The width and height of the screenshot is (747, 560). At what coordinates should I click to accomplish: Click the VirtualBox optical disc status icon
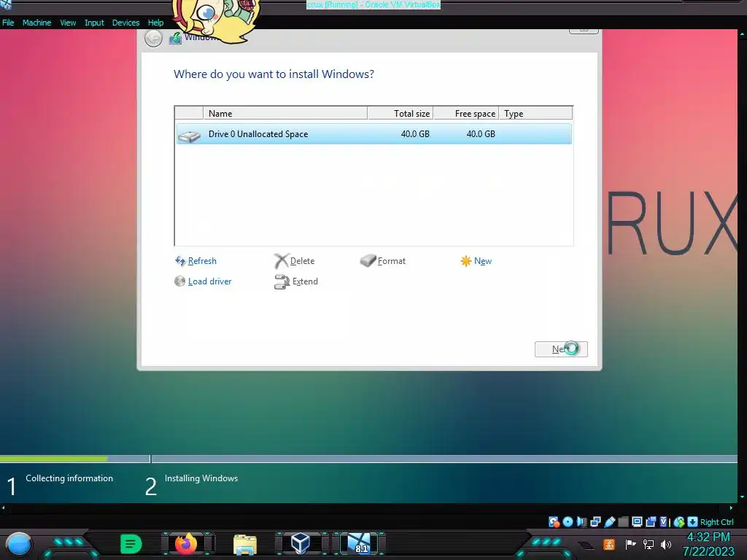(568, 522)
